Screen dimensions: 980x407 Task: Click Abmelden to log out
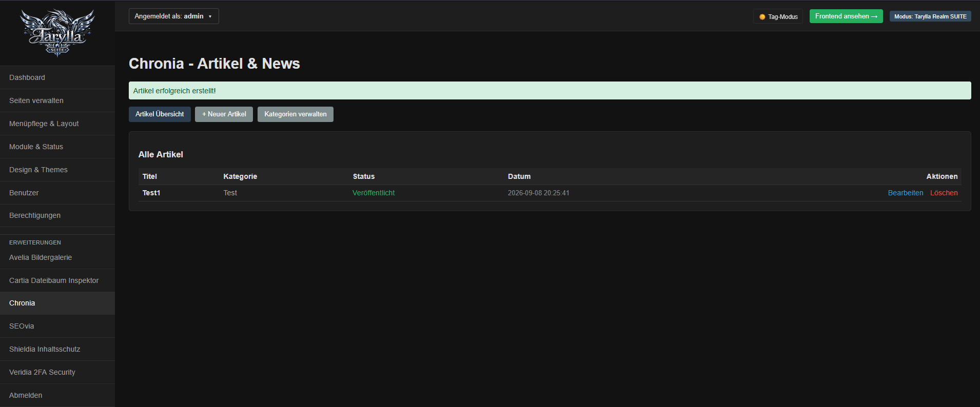point(57,395)
